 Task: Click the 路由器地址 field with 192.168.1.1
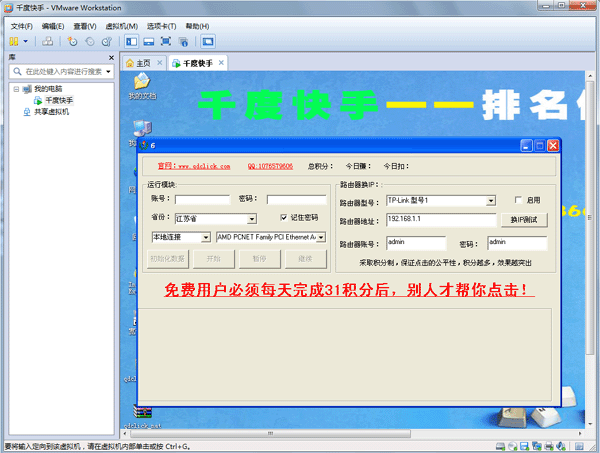point(441,220)
